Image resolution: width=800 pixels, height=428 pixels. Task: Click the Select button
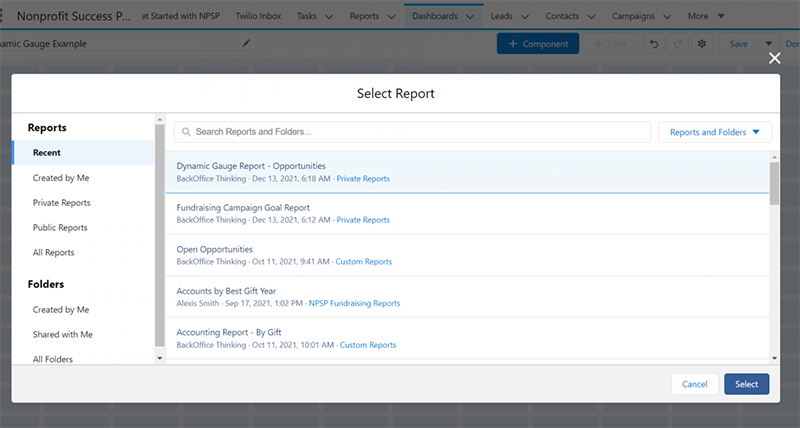pos(746,384)
